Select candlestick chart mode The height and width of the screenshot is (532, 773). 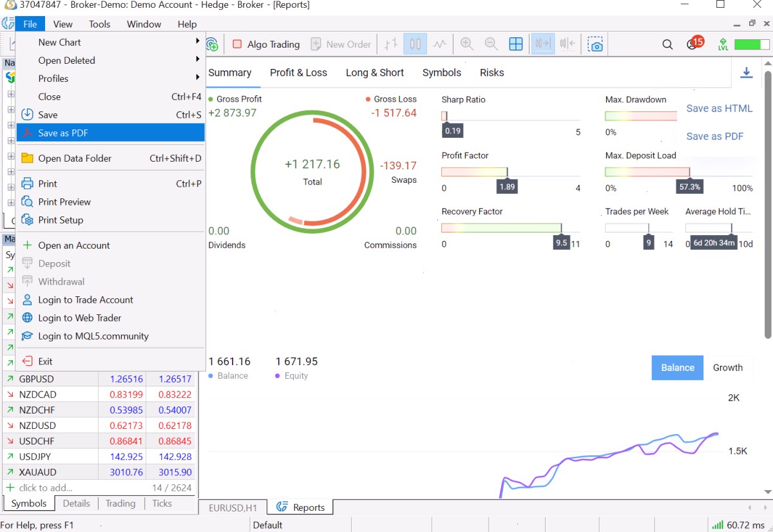click(415, 44)
